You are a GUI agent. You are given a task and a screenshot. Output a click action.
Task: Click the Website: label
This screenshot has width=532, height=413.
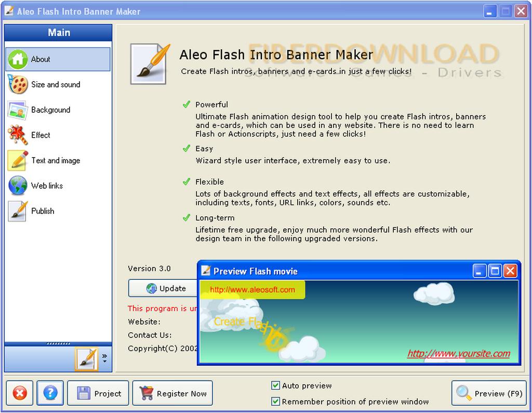pos(144,321)
